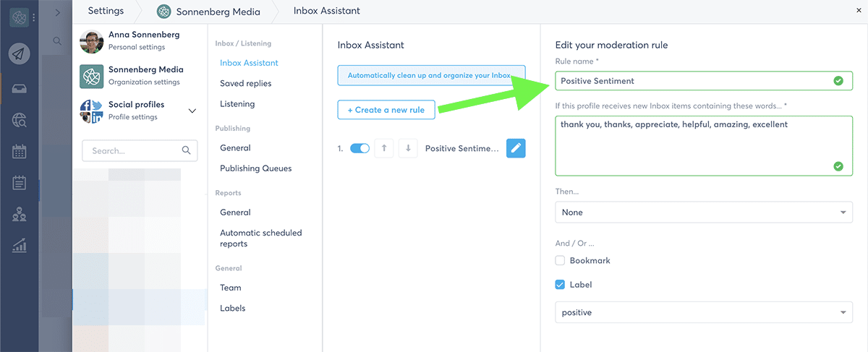The height and width of the screenshot is (352, 868).
Task: Click Create a new rule button
Action: point(386,110)
